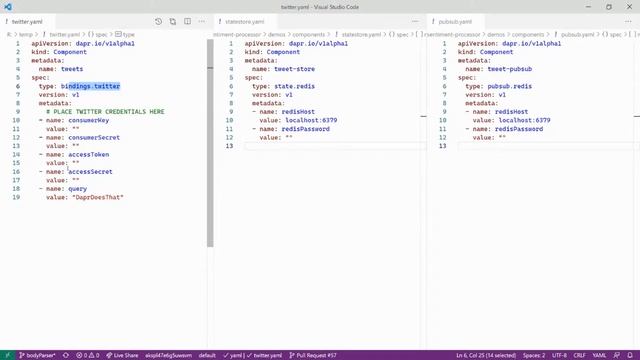The width and height of the screenshot is (640, 360).
Task: Open the temp breadcrumb in twitter.yaml editor
Action: (26, 35)
